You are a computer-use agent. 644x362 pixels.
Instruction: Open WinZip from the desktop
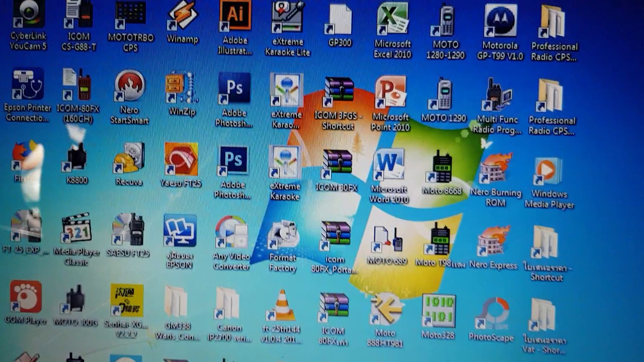coord(182,95)
